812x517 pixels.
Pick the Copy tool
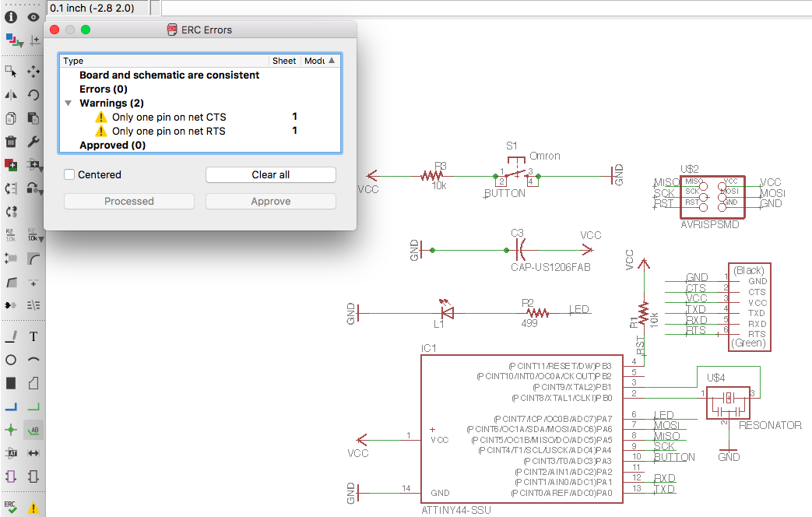(x=11, y=118)
